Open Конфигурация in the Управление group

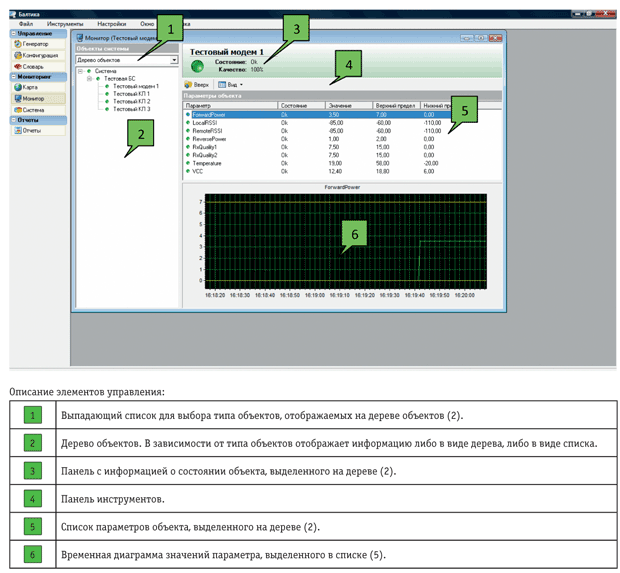(x=39, y=55)
